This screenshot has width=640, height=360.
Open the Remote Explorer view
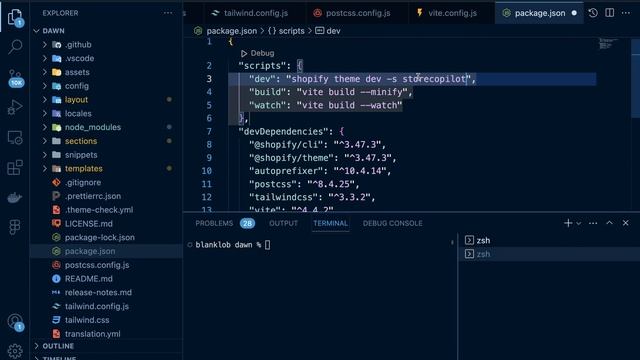click(15, 138)
